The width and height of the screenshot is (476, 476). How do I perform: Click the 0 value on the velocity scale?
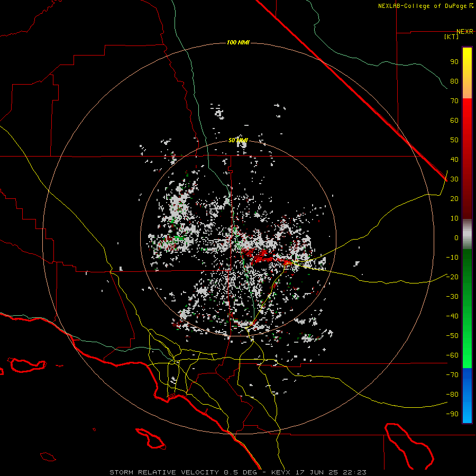[x=456, y=238]
